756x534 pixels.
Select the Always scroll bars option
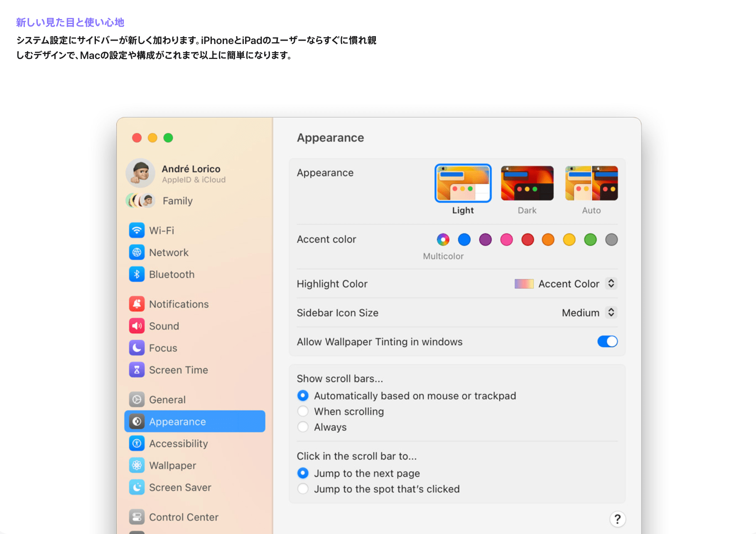pos(303,427)
